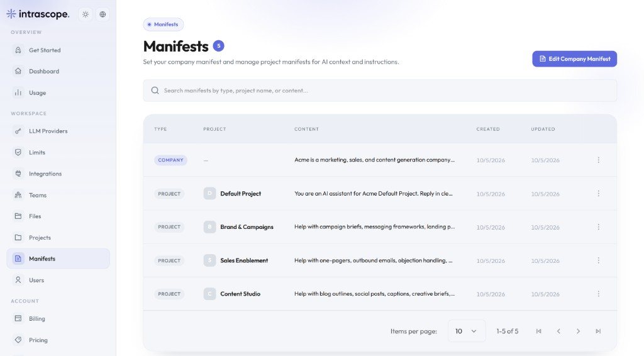
Task: Go to previous page arrow
Action: click(558, 331)
